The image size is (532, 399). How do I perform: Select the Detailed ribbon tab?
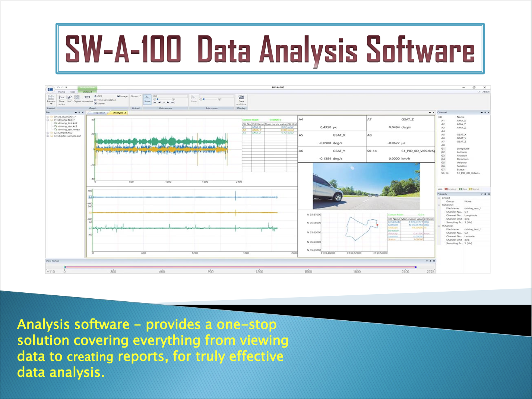pos(87,92)
